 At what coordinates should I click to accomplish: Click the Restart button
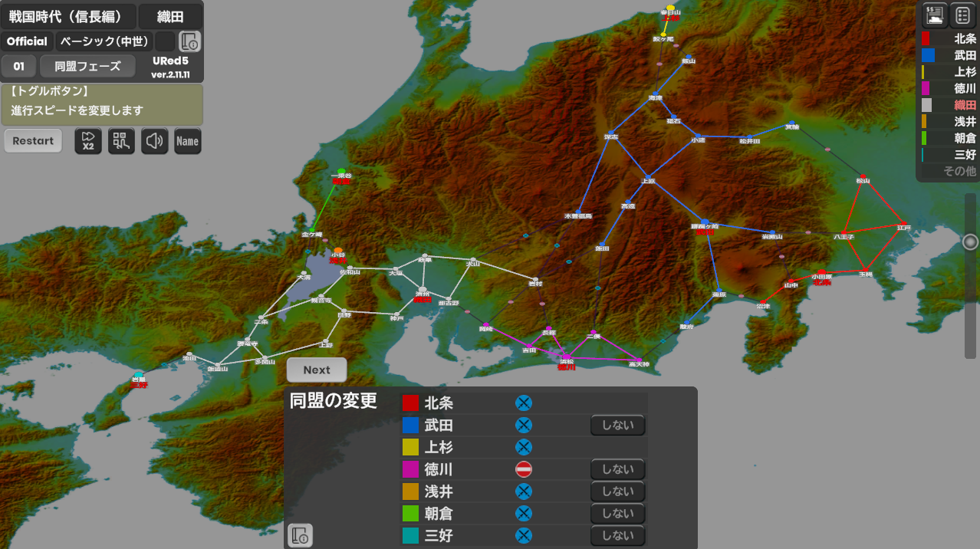click(33, 141)
